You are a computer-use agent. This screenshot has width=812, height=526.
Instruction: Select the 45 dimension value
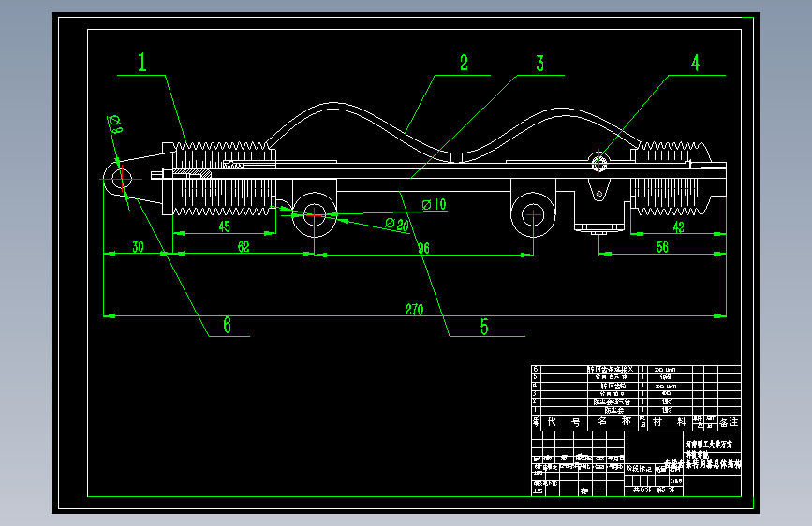pyautogui.click(x=224, y=226)
